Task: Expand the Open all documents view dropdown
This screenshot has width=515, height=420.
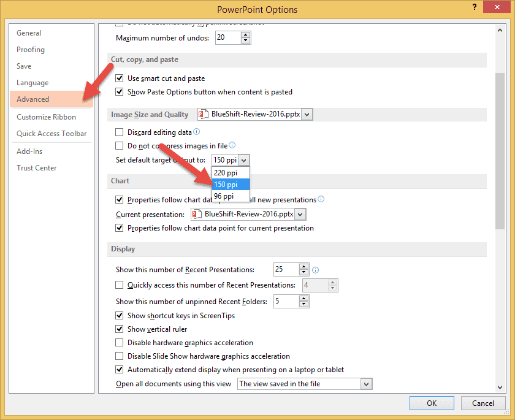Action: (366, 384)
